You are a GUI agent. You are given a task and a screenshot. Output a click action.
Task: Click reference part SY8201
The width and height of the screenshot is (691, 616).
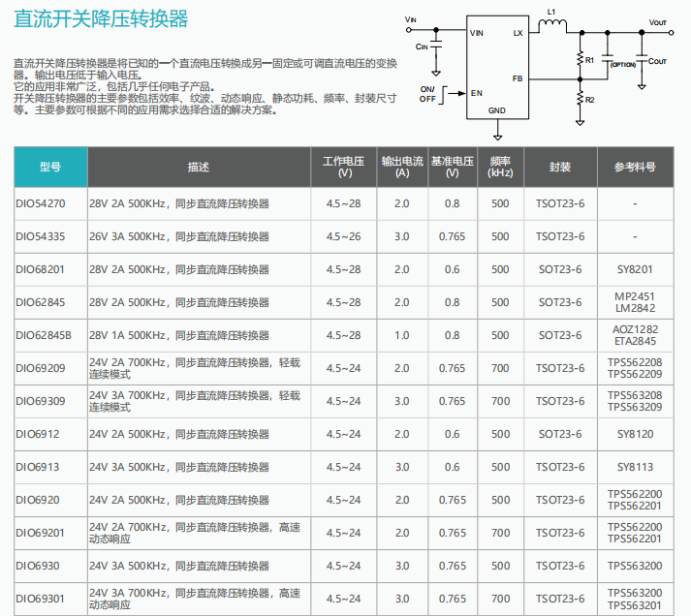click(x=634, y=270)
